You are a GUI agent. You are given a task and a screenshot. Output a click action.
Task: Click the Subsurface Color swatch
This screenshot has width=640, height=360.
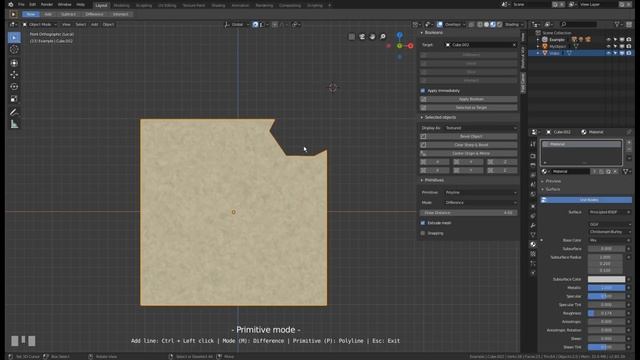point(606,279)
